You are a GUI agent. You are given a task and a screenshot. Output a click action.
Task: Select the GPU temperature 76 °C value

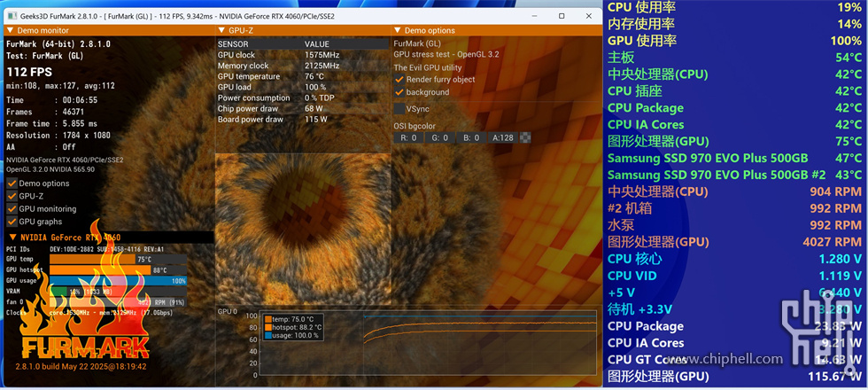tap(315, 76)
